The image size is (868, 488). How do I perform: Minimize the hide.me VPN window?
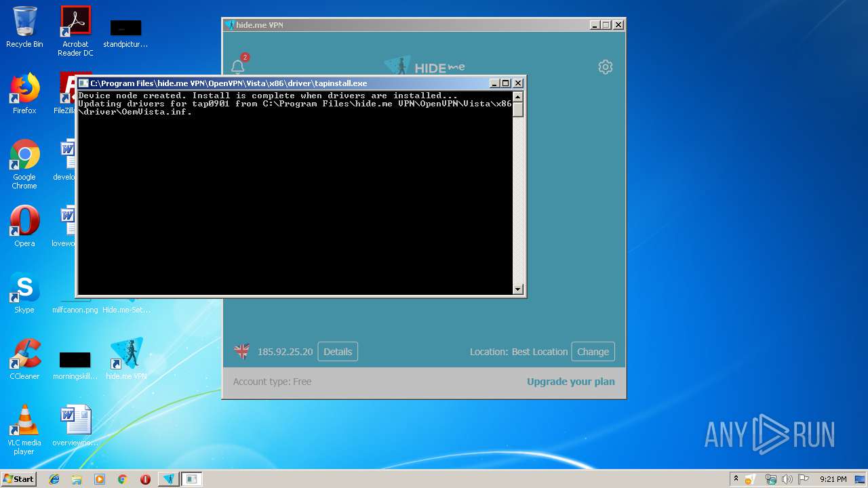(595, 25)
